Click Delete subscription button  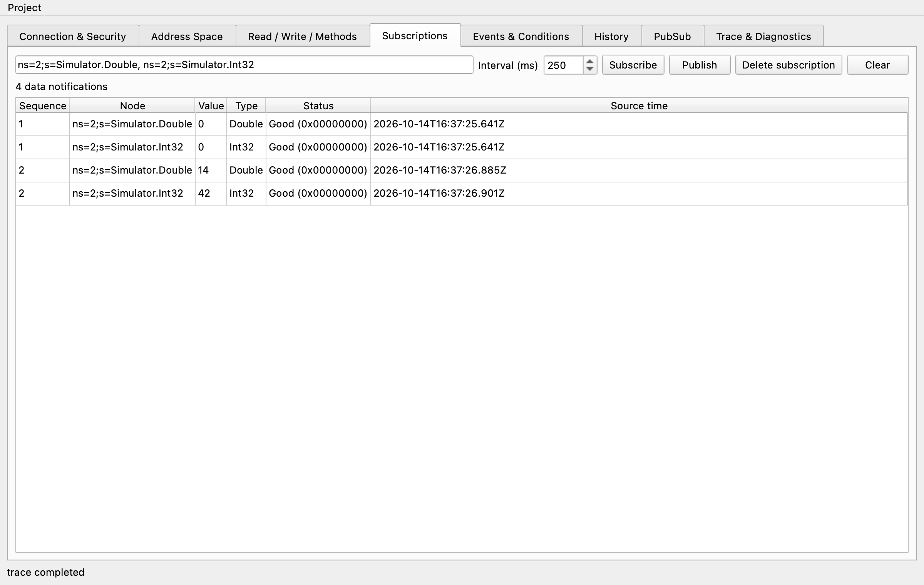788,65
